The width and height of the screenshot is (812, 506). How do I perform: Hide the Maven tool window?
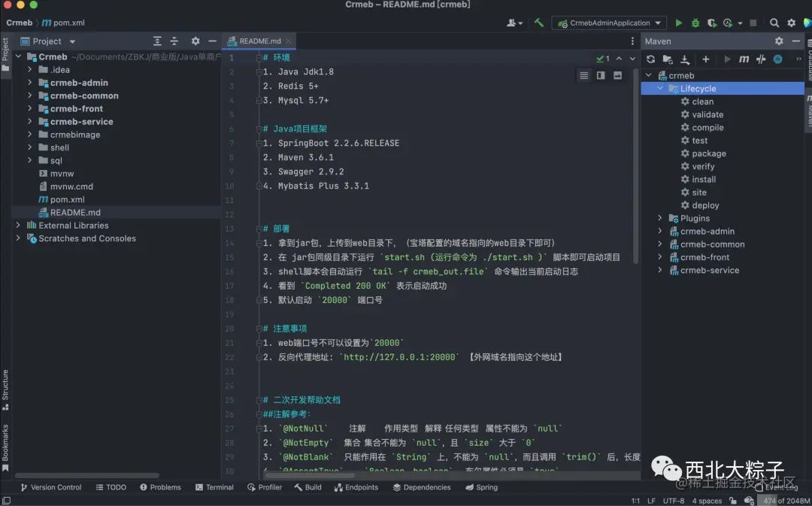[x=796, y=41]
